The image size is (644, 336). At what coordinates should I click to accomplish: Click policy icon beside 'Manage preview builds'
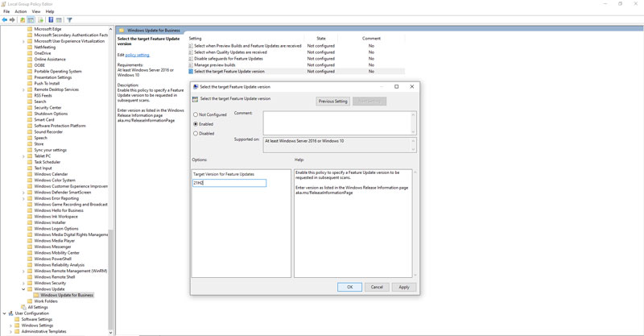coord(191,65)
